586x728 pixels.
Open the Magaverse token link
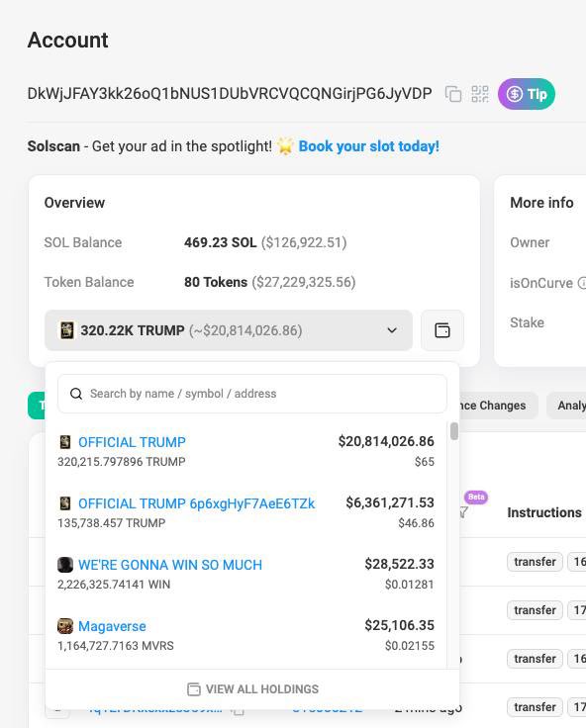(x=112, y=626)
